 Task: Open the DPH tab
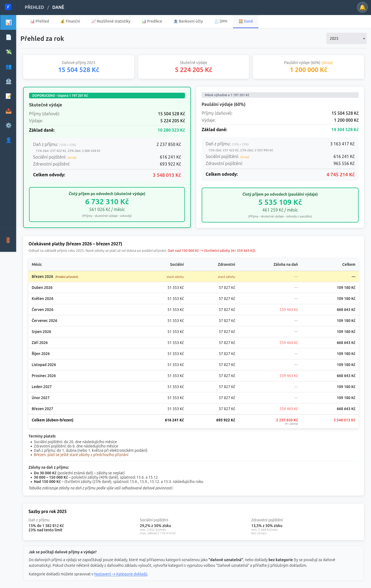point(221,21)
